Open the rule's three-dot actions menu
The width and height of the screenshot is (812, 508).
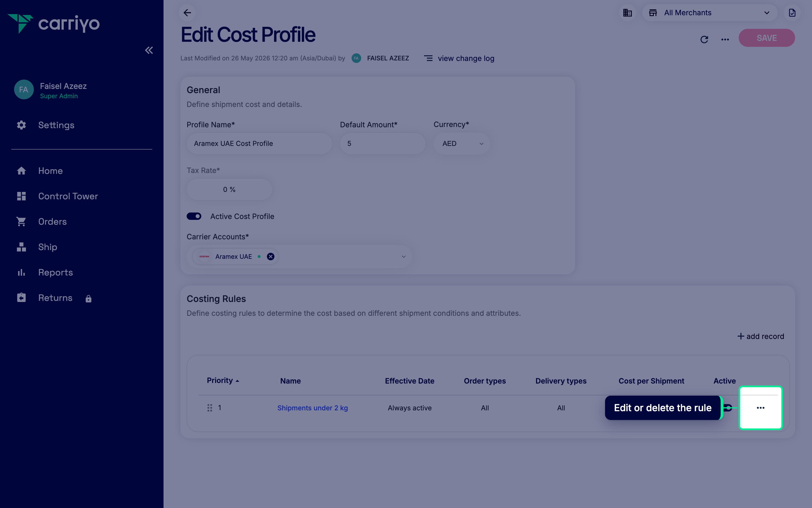point(760,408)
